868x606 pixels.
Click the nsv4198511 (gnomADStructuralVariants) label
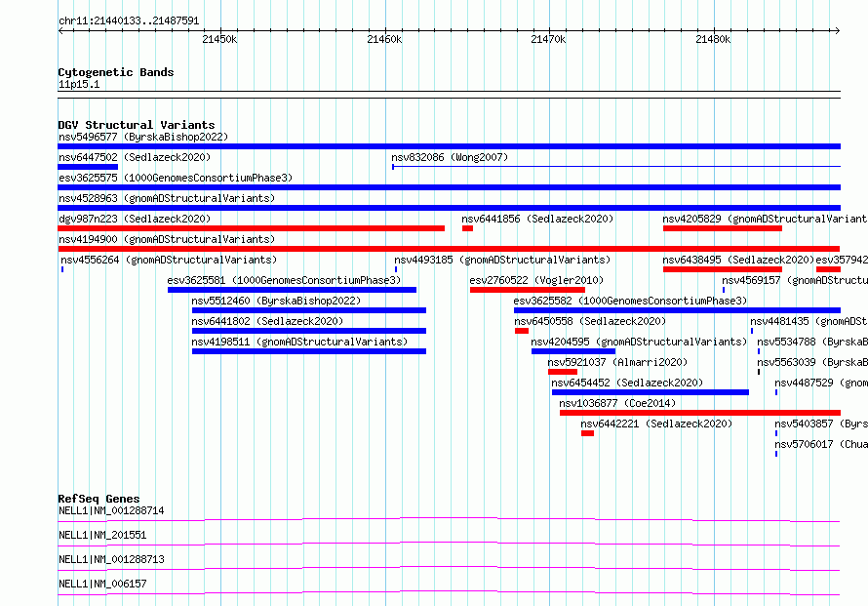tap(299, 342)
